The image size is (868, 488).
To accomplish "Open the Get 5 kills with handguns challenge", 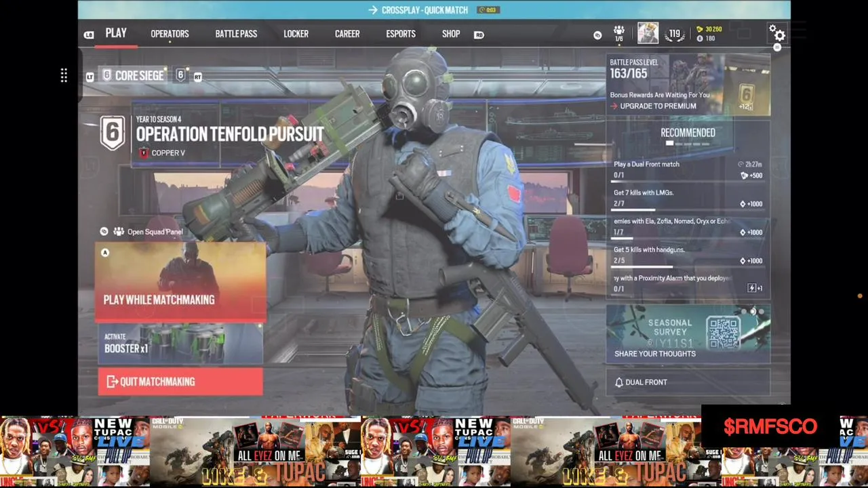I will click(x=688, y=255).
